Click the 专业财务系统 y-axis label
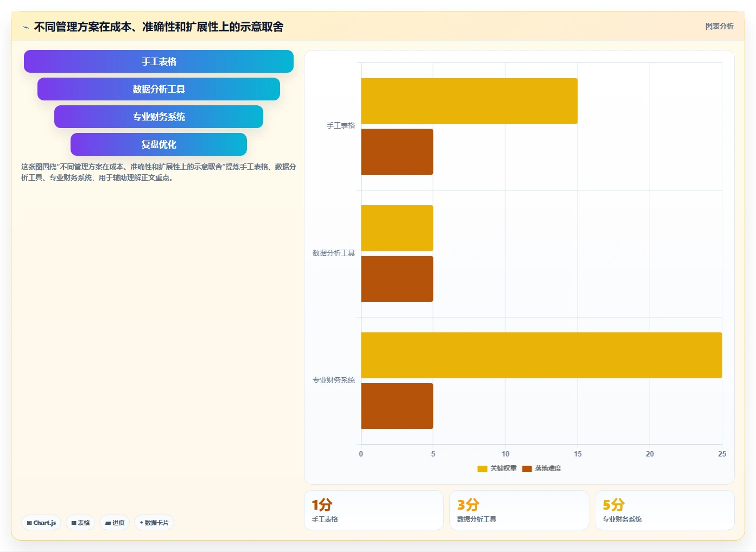Screen dimensions: 756x552 pyautogui.click(x=334, y=380)
